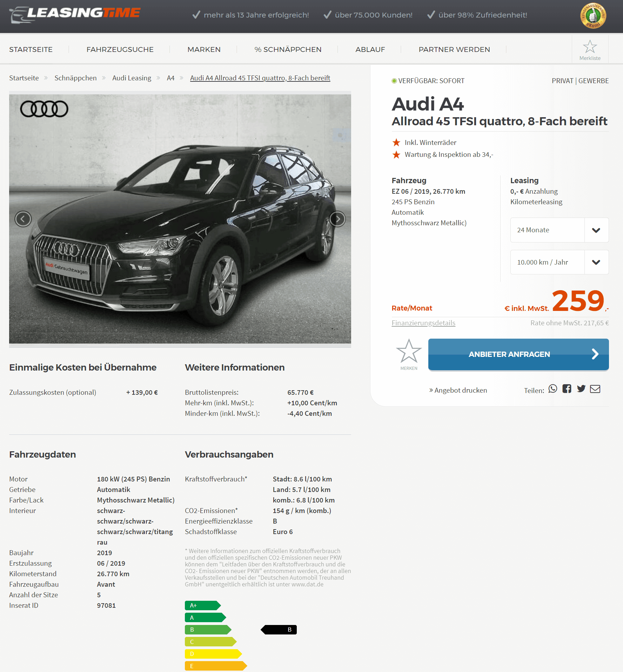
Task: Click the Zulassungskosten + 139,00 € value
Action: click(142, 392)
